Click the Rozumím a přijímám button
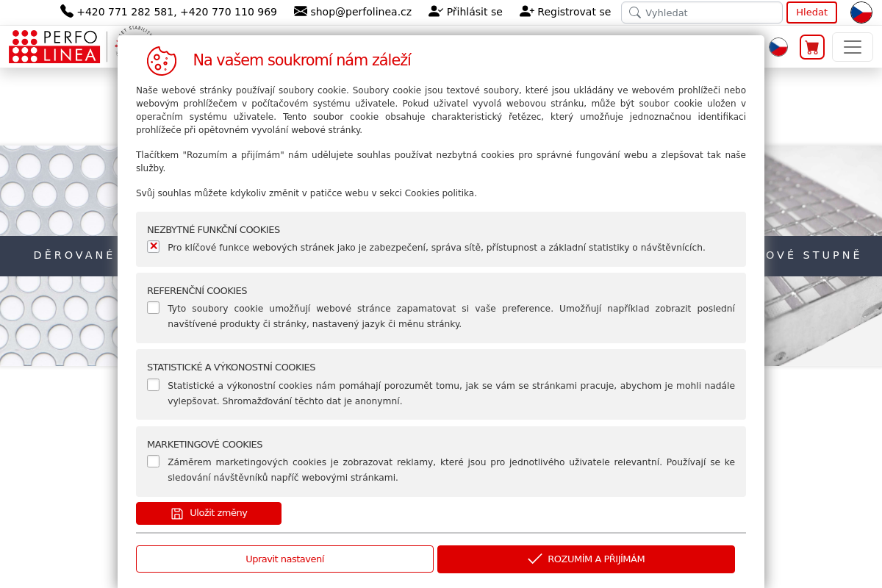 coord(586,559)
